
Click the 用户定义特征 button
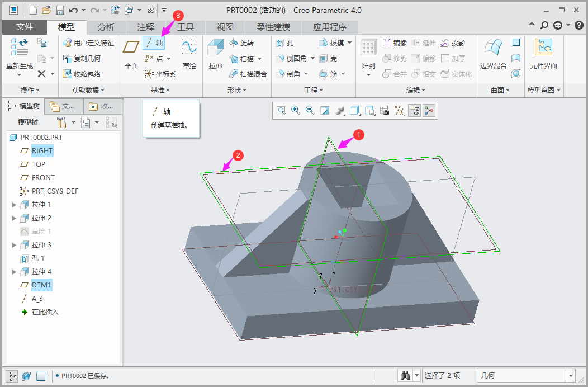(x=88, y=43)
